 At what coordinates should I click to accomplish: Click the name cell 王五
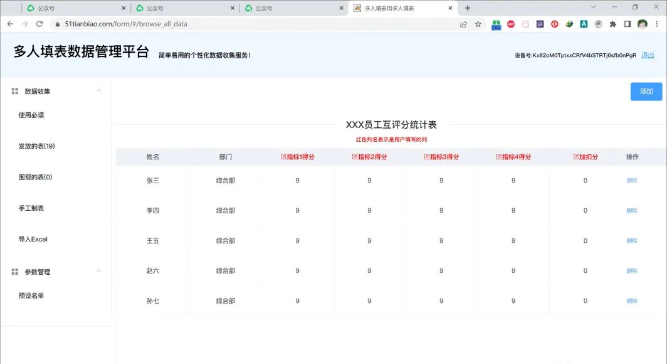[153, 241]
